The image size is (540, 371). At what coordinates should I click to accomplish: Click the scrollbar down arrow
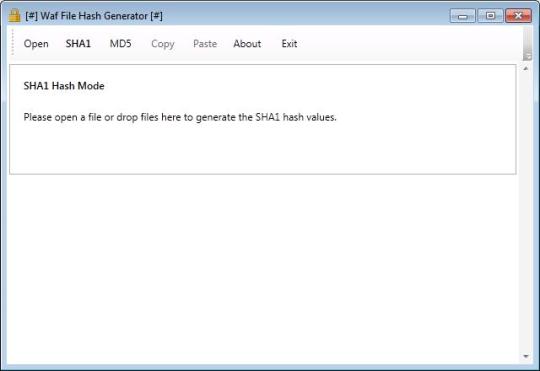click(x=526, y=356)
